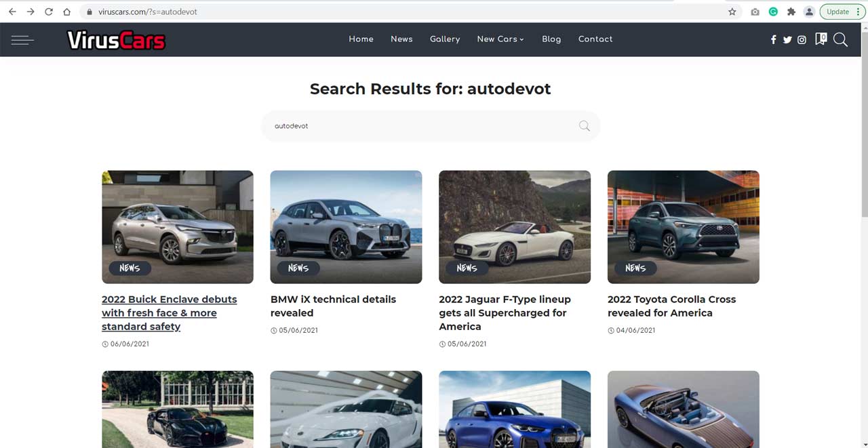Click the Chrome Update button
The height and width of the screenshot is (448, 868).
pos(838,12)
